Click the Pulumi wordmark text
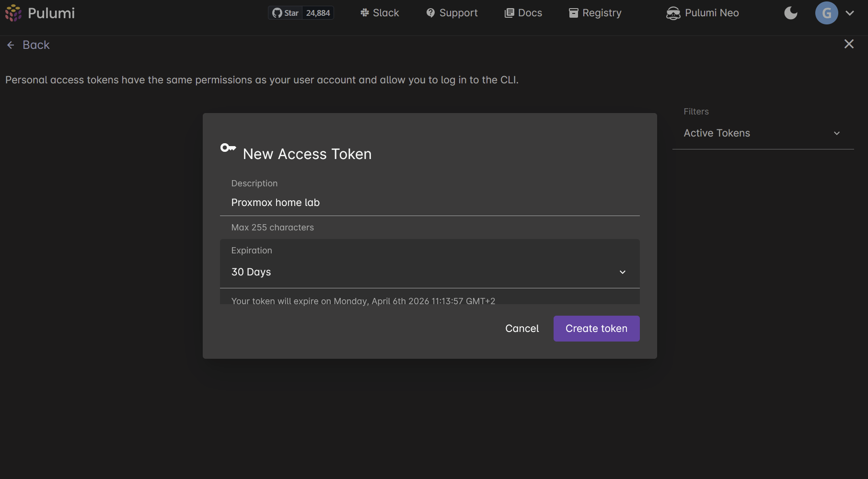 [x=51, y=13]
